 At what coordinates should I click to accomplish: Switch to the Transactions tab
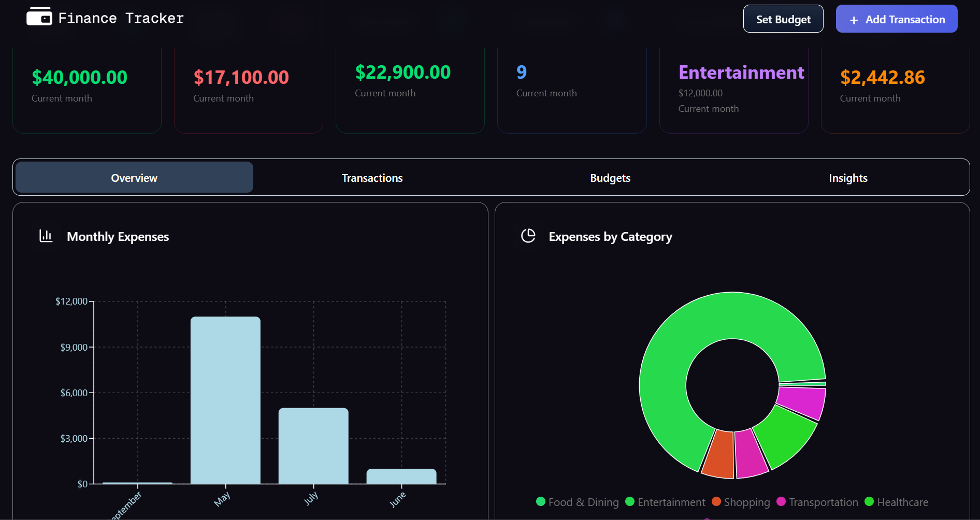click(x=372, y=177)
